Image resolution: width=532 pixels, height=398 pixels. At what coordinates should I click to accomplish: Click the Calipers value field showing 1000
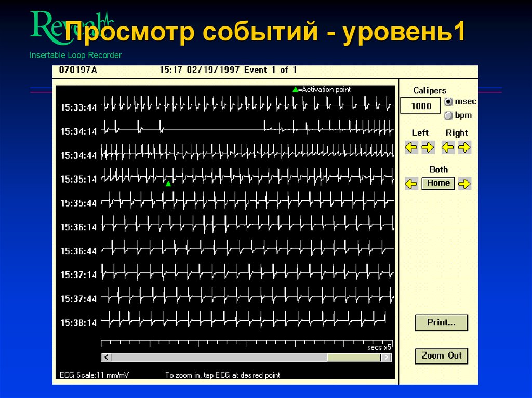tap(420, 105)
